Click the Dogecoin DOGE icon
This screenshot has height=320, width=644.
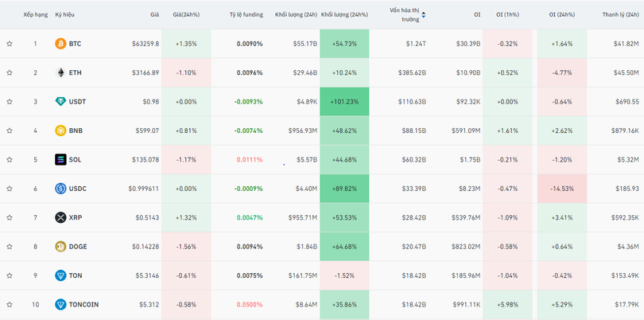(x=60, y=247)
